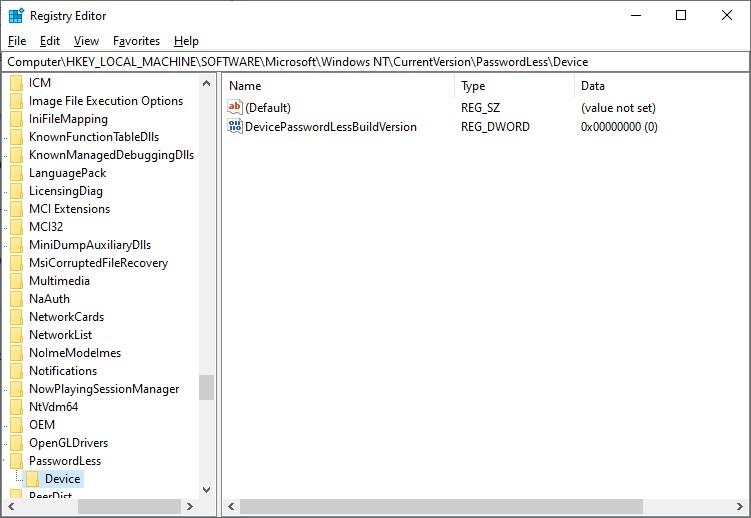The image size is (751, 518).
Task: Select the KnownManagedDebuggingDlls key
Action: click(111, 155)
